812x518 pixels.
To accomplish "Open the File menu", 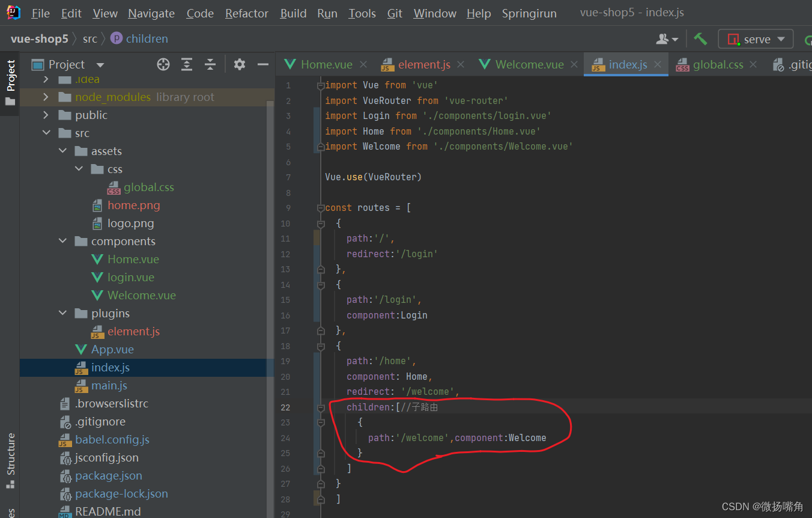I will (40, 13).
